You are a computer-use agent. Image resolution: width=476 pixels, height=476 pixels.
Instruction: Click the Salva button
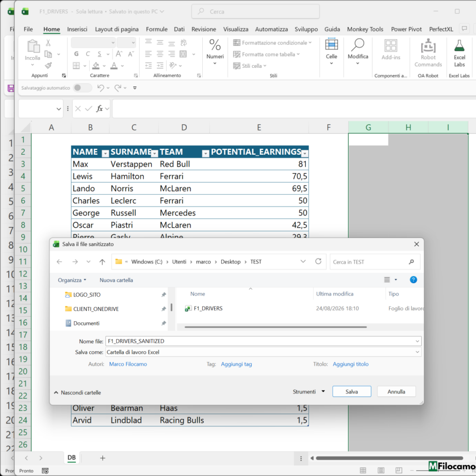351,391
